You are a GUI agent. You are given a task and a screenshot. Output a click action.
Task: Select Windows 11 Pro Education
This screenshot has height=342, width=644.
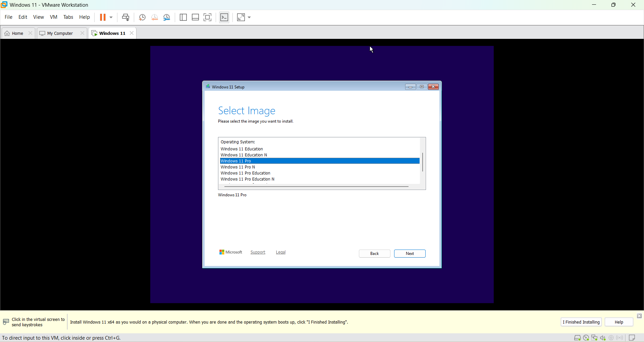click(320, 173)
